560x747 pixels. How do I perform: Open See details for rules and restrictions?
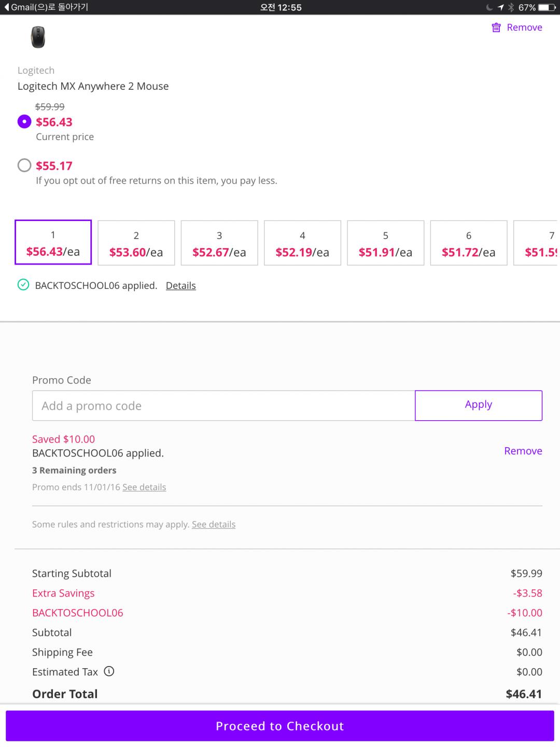click(214, 524)
